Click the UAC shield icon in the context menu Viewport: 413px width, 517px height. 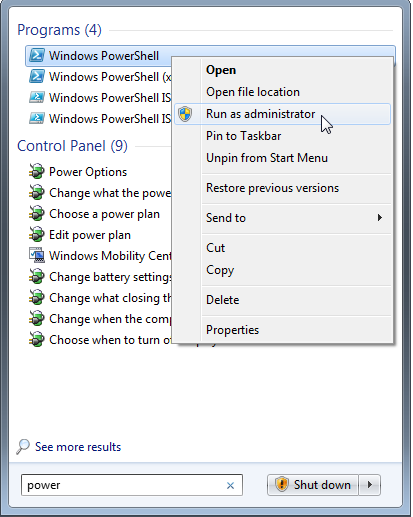(x=185, y=114)
